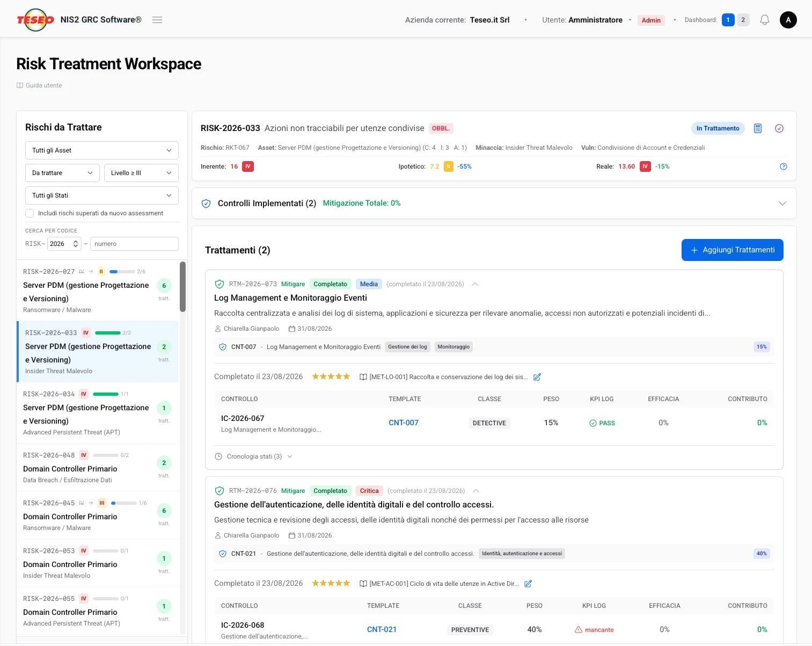Click the calendar icon of Log Management due date
Viewport: 812px width, 646px height.
coord(292,329)
